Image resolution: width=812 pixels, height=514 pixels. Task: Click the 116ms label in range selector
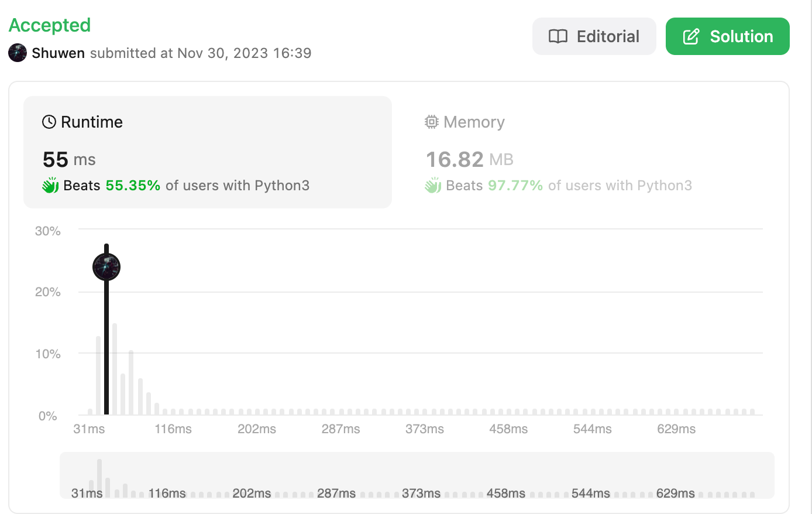(167, 493)
